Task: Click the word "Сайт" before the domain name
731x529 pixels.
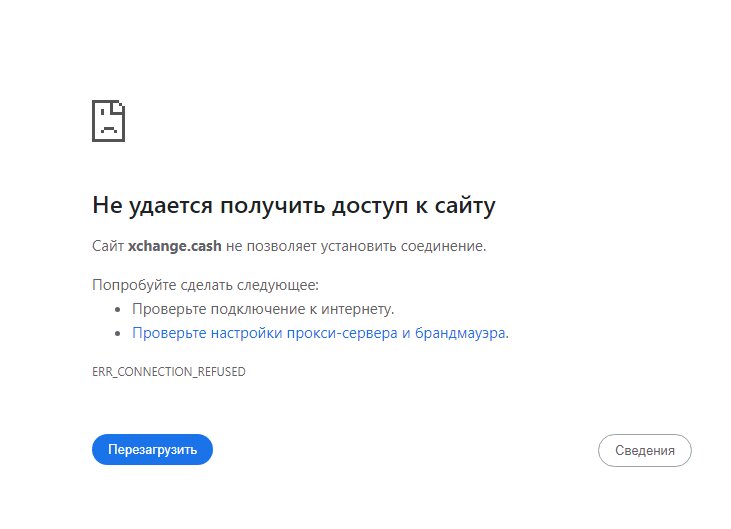Action: (108, 245)
